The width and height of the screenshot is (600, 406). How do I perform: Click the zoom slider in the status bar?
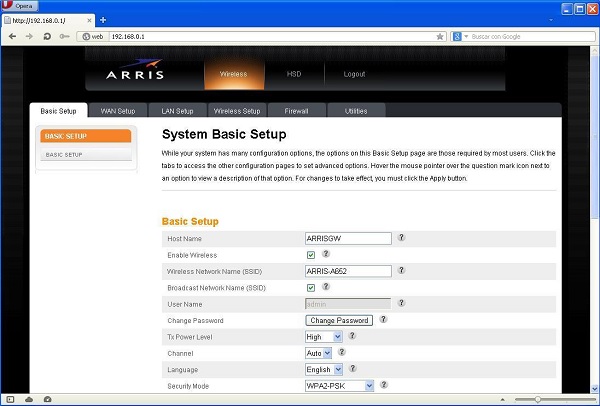[554, 399]
